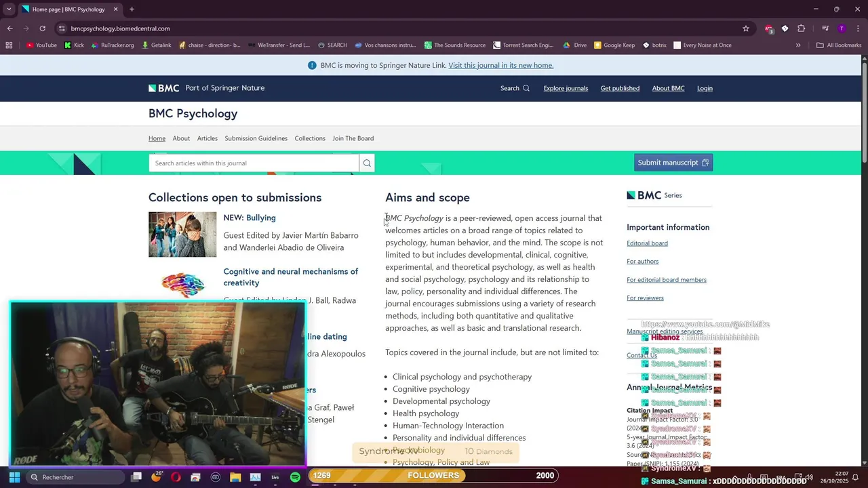Viewport: 868px width, 488px height.
Task: Click the BMC logo in the header
Action: coord(164,88)
